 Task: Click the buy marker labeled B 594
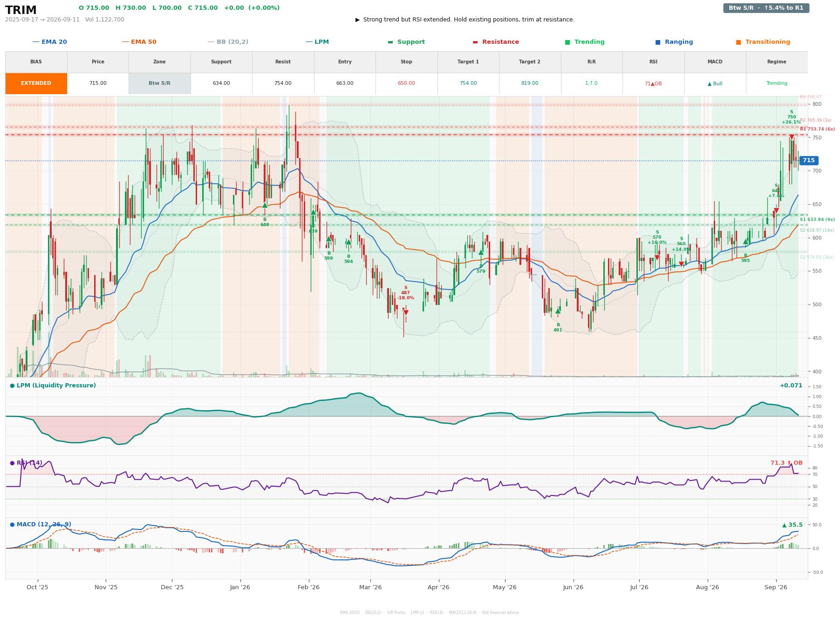(348, 242)
